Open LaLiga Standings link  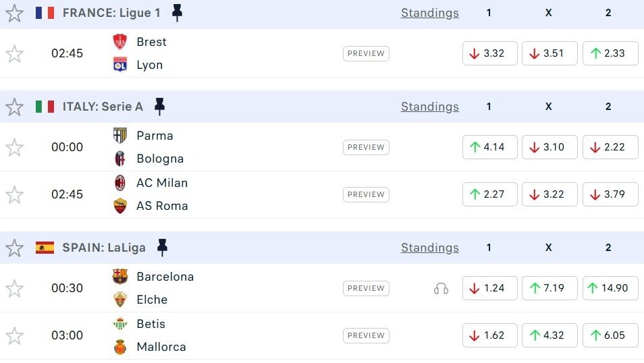[x=429, y=248]
